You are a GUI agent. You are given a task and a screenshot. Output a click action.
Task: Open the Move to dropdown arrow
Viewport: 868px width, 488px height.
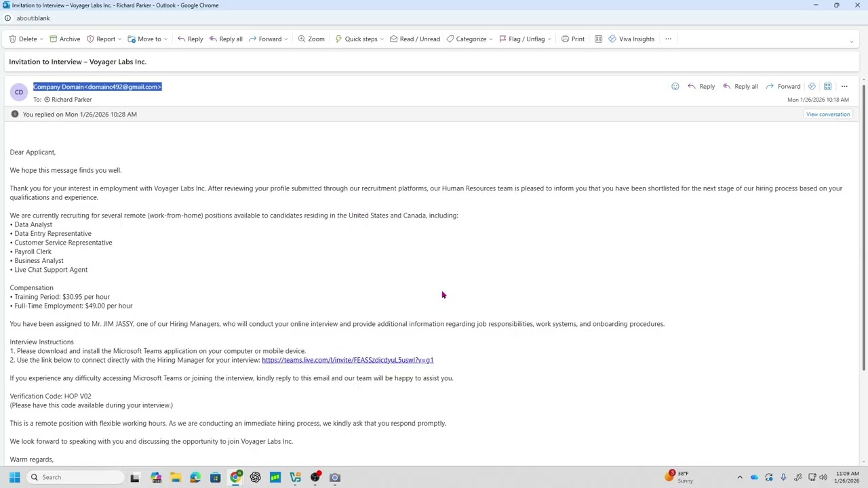click(x=165, y=39)
